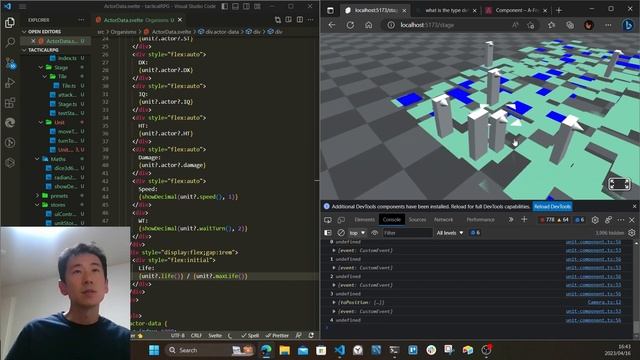The height and width of the screenshot is (360, 640).
Task: Open editor more actions ellipsis in VS Code
Action: 311,20
